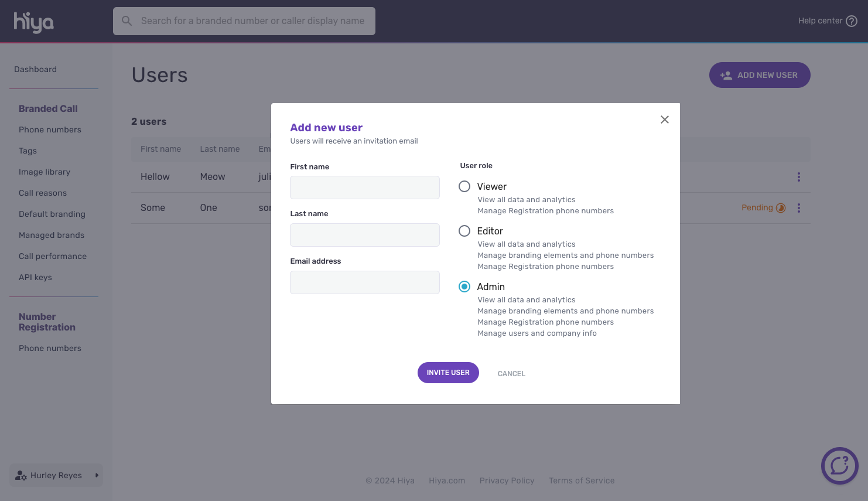This screenshot has width=868, height=501.
Task: Open options menu for Hellow Meow
Action: [798, 177]
